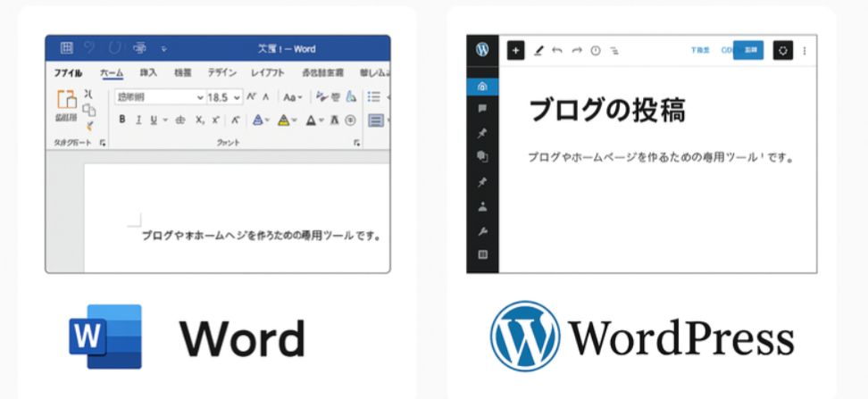Click the save draft link in WordPress

coord(700,50)
